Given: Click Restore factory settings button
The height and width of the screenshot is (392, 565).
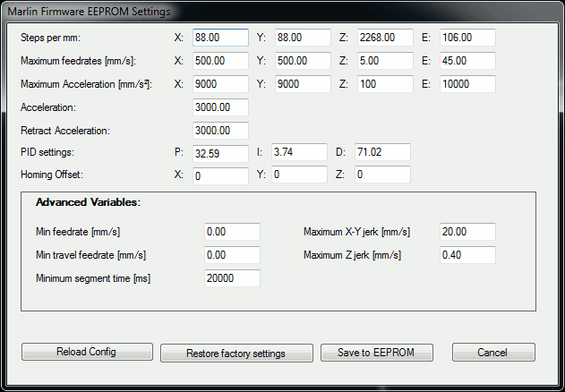Looking at the screenshot, I should [236, 354].
